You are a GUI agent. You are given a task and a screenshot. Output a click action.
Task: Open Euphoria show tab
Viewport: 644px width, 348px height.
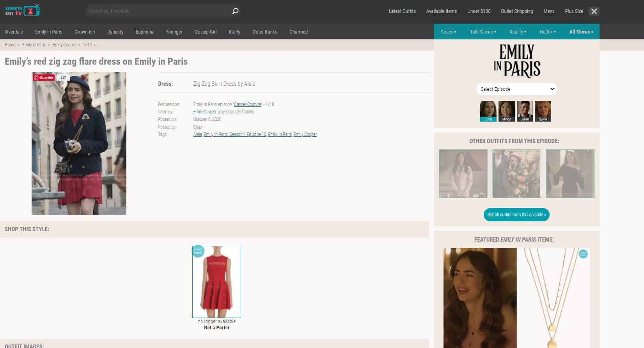pyautogui.click(x=144, y=32)
